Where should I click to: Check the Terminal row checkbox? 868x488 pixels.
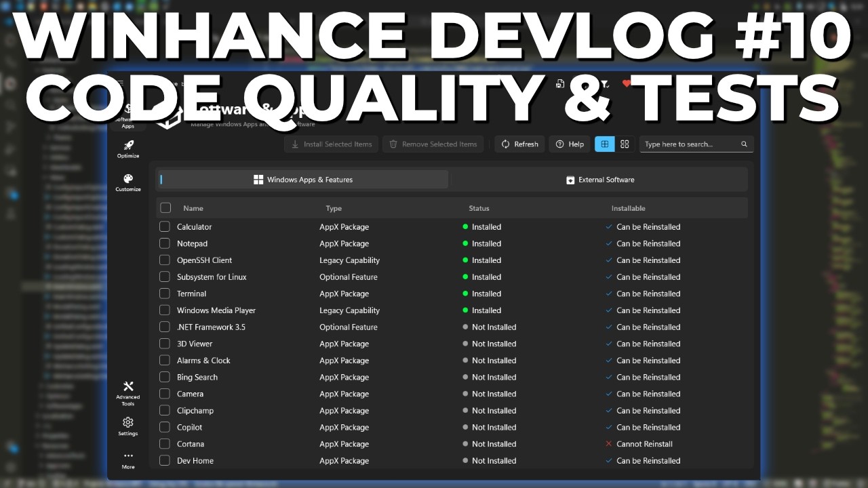click(165, 293)
